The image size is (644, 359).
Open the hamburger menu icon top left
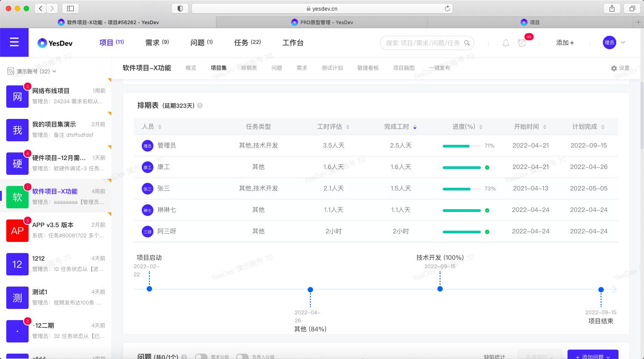coord(14,42)
